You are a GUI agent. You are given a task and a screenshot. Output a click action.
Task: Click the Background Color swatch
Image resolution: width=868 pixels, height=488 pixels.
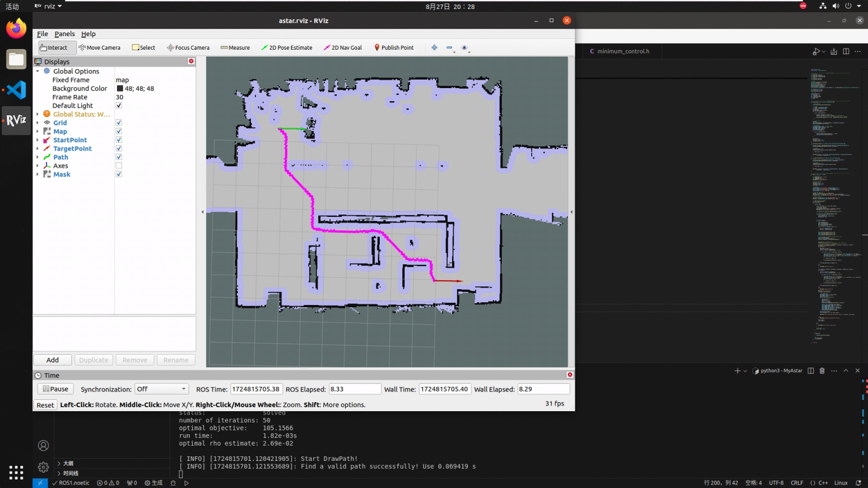[x=120, y=89]
